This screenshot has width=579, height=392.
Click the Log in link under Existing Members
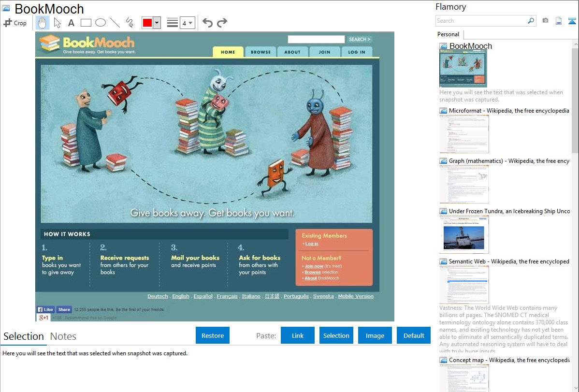point(312,244)
